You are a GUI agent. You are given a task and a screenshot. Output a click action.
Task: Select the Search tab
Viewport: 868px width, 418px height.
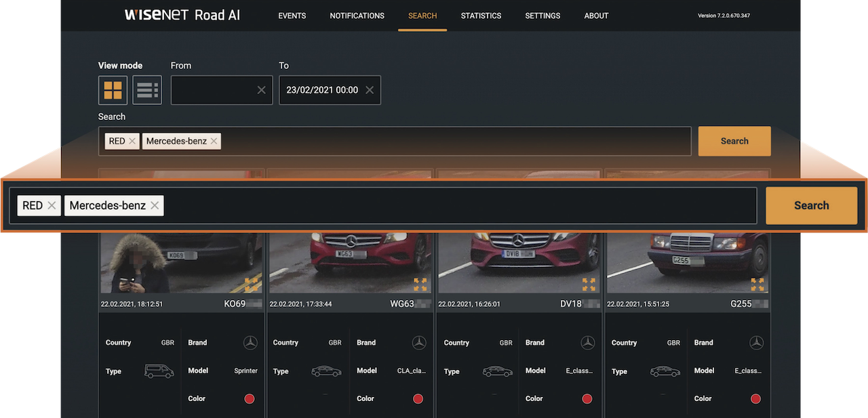[422, 16]
